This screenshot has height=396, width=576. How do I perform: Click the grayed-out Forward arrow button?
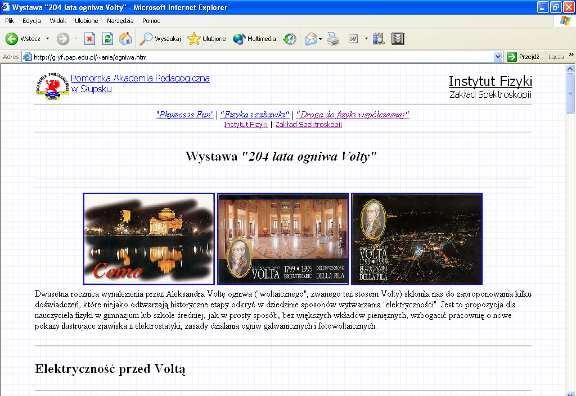click(x=63, y=39)
